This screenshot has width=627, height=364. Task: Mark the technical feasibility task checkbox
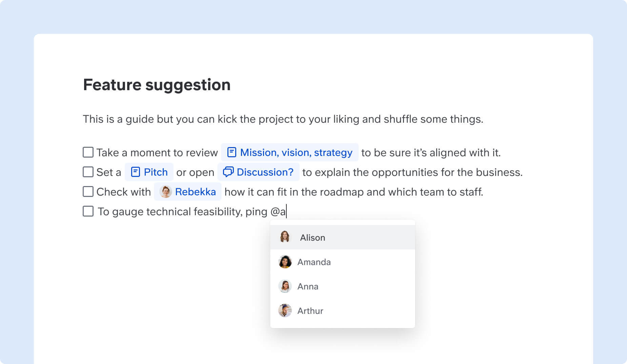(x=88, y=211)
